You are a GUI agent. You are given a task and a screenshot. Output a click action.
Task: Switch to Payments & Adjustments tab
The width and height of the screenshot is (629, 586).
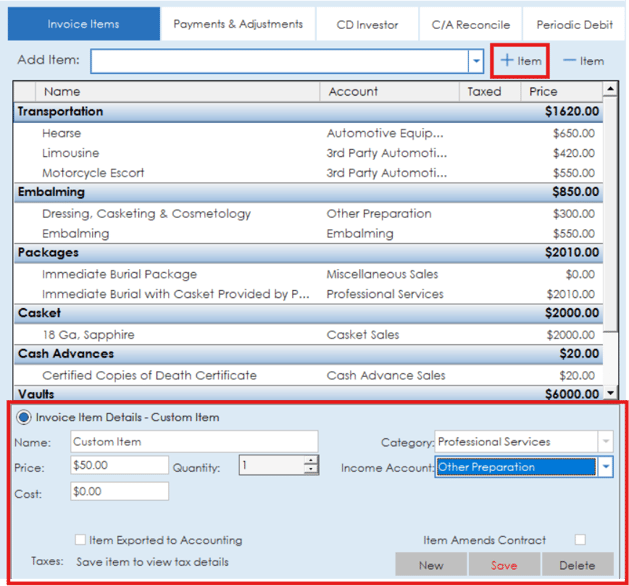pos(238,24)
